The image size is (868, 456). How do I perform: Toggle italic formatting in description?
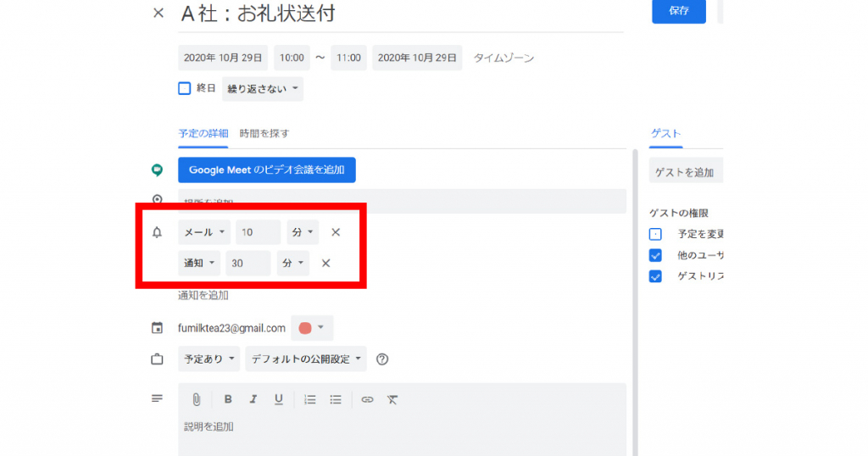[x=253, y=399]
